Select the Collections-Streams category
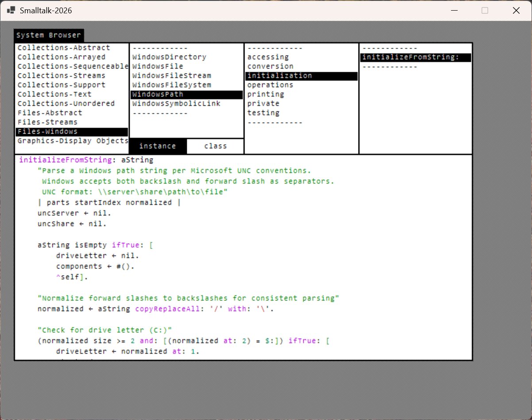 61,75
